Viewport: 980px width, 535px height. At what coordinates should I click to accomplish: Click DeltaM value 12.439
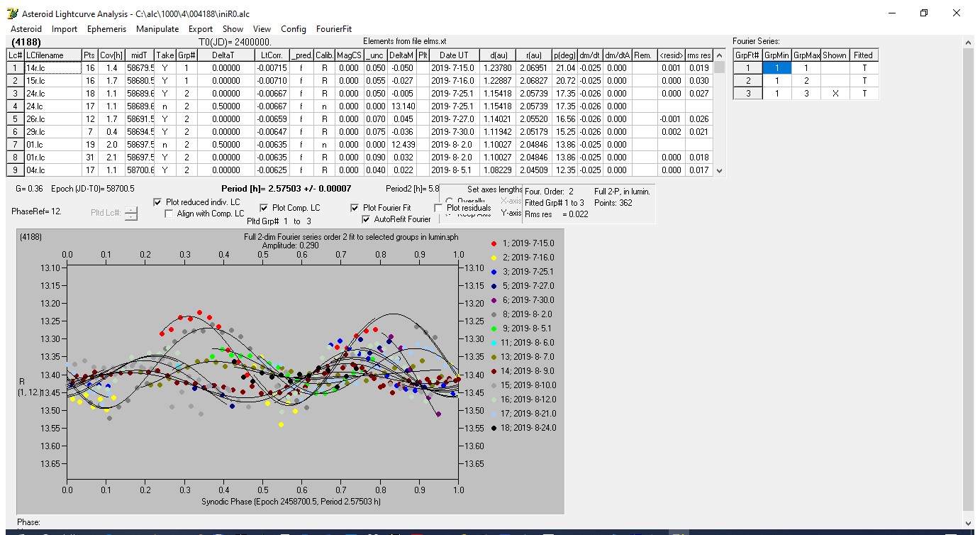tap(402, 145)
